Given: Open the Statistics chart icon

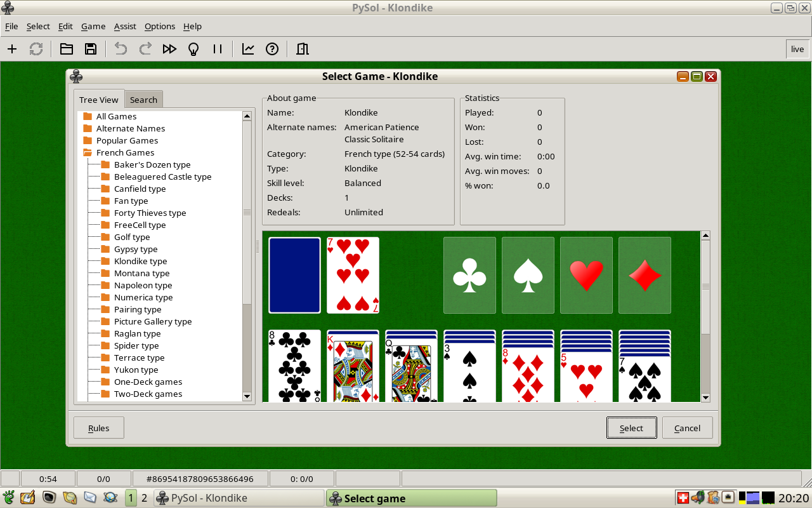Looking at the screenshot, I should click(248, 49).
